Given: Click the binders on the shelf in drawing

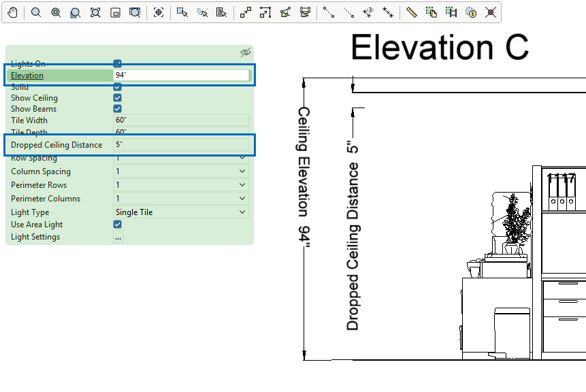Looking at the screenshot, I should (562, 191).
